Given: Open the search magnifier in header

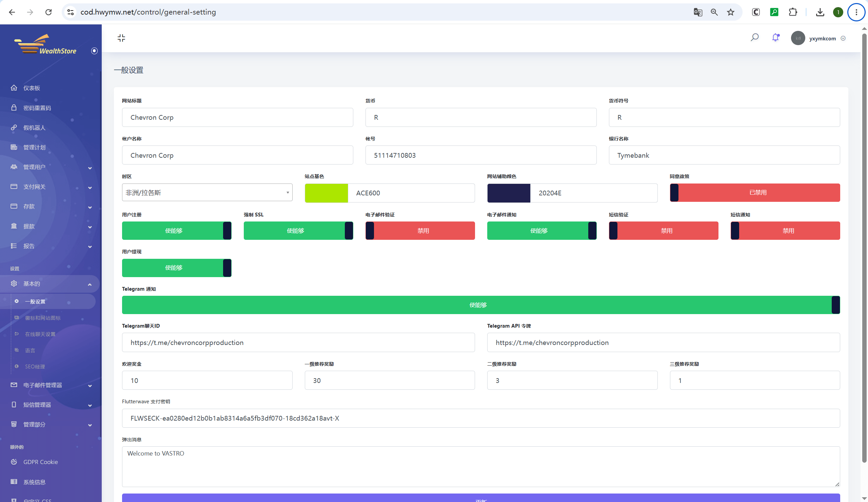Looking at the screenshot, I should [754, 38].
